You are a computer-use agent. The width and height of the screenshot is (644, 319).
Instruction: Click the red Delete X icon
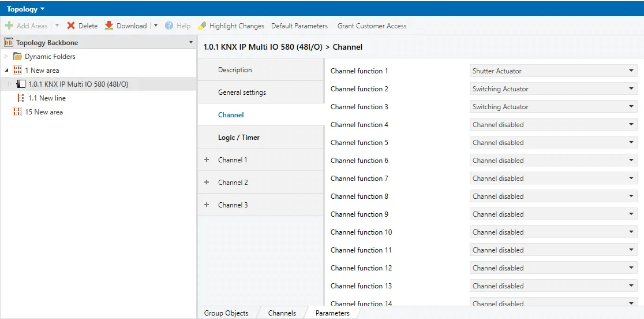click(x=71, y=26)
